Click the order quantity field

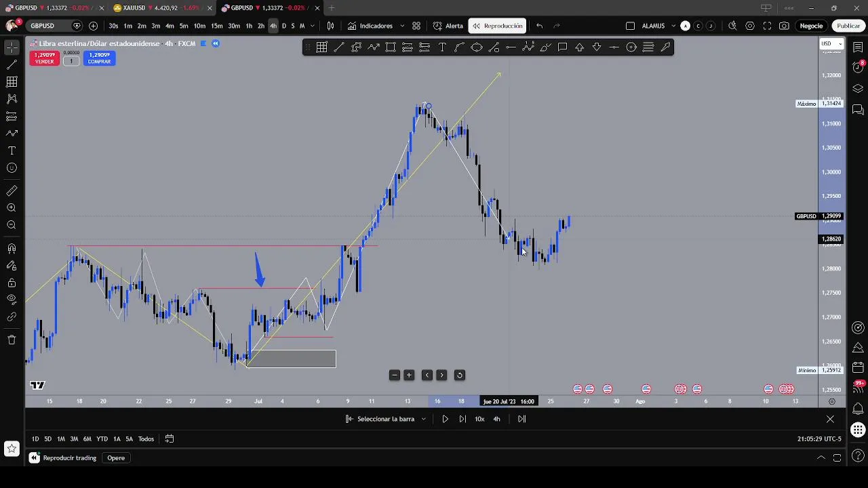(x=71, y=61)
